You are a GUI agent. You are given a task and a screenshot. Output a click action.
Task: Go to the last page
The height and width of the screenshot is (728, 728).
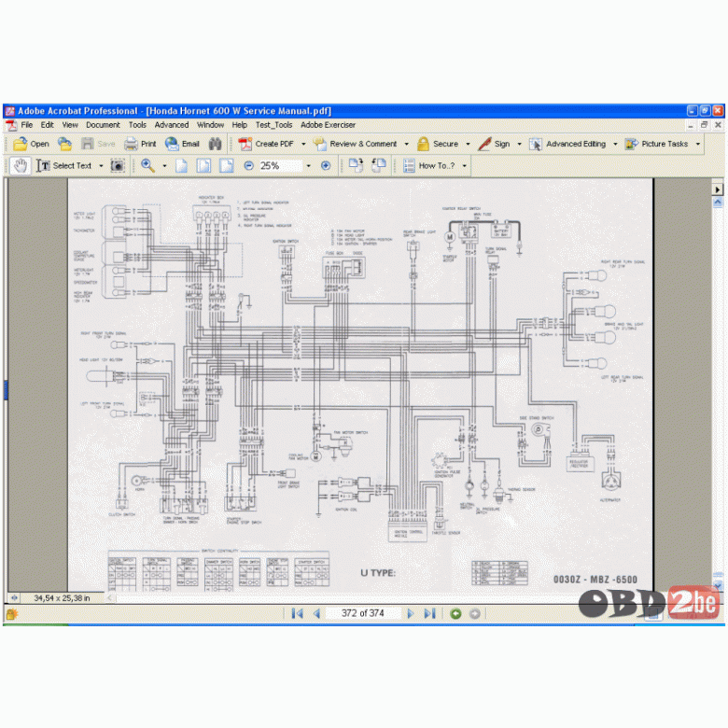coord(430,613)
